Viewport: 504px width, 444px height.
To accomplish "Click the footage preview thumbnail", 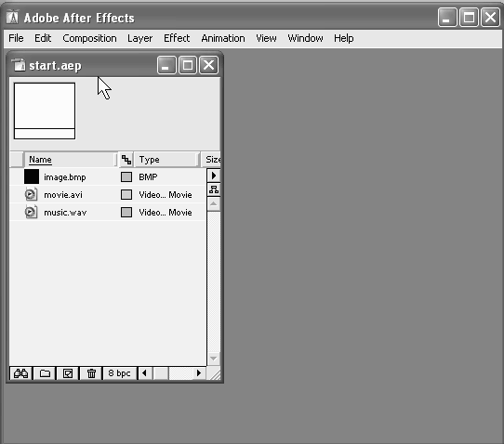I will point(45,111).
